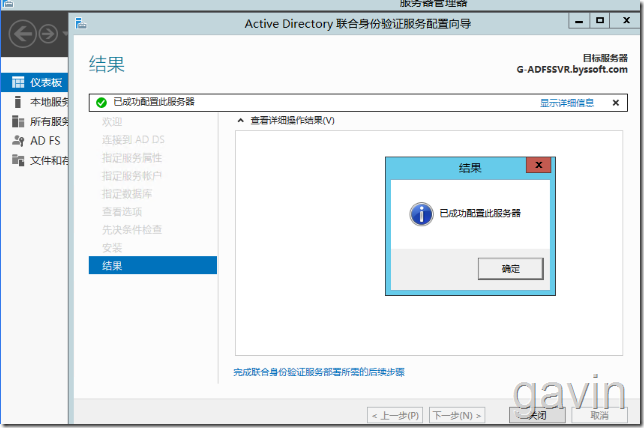
Task: Select the 指定服务属性 wizard step
Action: [x=132, y=158]
